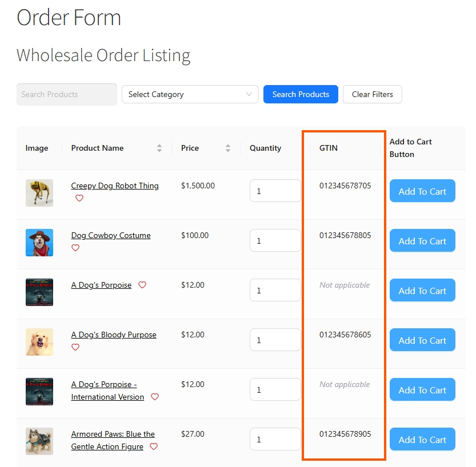Image resolution: width=476 pixels, height=467 pixels.
Task: Click quantity field for Dog Cowboy Costume
Action: (x=275, y=241)
